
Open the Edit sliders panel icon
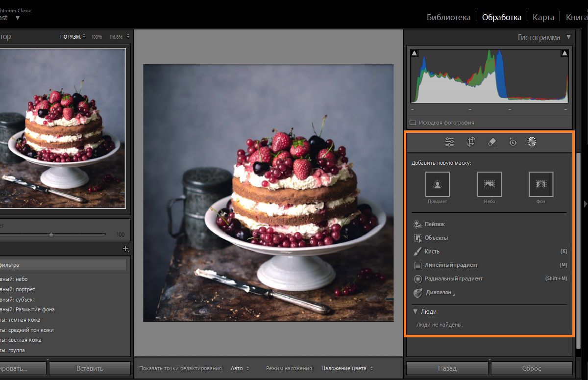tap(449, 142)
